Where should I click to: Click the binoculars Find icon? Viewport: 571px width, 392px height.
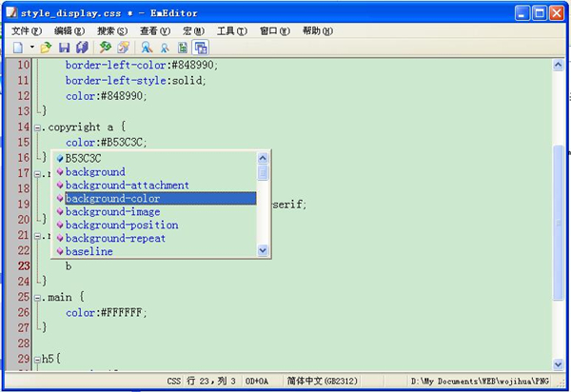(x=147, y=48)
